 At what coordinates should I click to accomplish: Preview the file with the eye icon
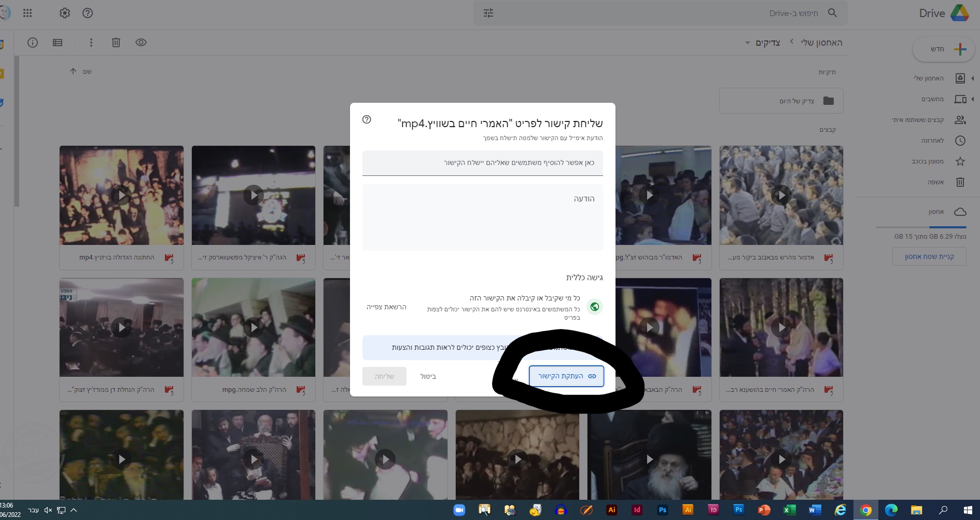tap(141, 43)
